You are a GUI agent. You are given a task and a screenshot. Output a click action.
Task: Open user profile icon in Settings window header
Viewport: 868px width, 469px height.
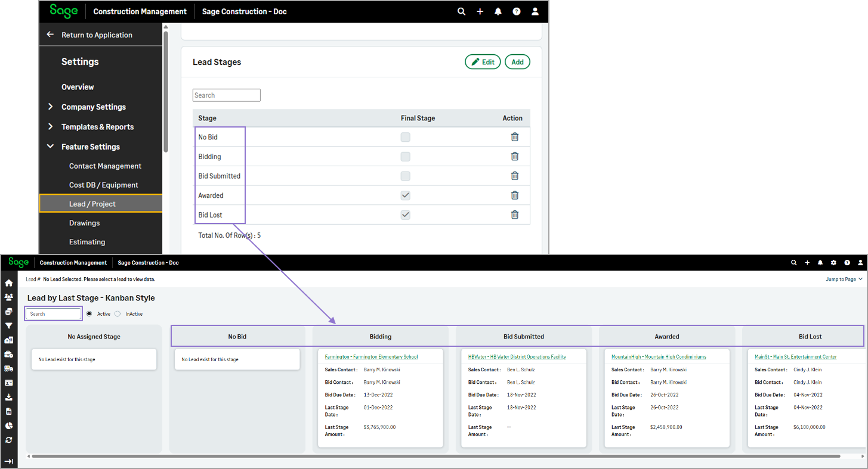click(x=535, y=11)
